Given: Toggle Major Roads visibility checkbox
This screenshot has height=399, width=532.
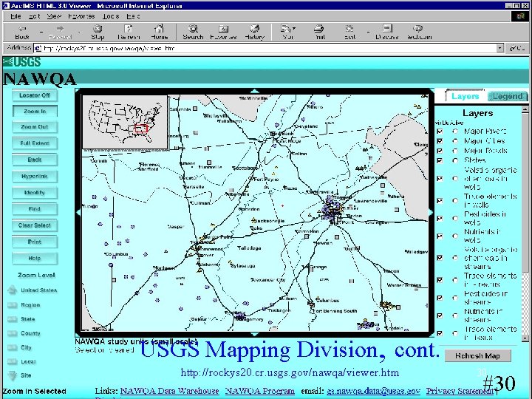Looking at the screenshot, I should (440, 151).
